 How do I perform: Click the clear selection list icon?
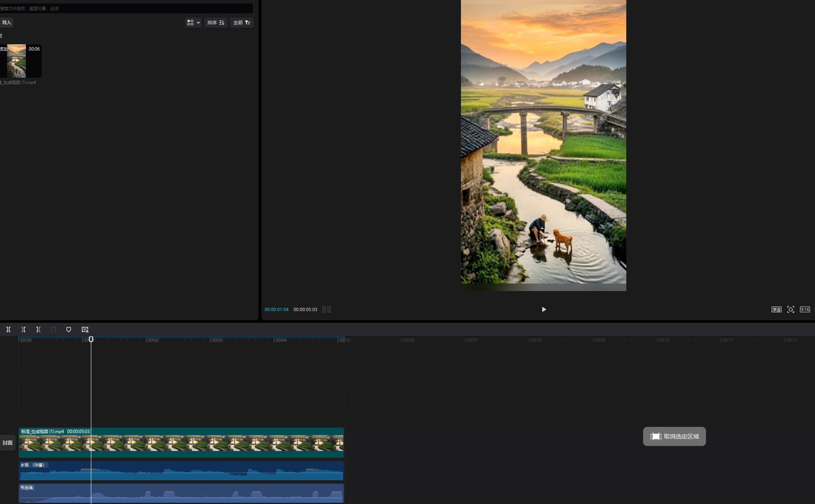tap(85, 329)
